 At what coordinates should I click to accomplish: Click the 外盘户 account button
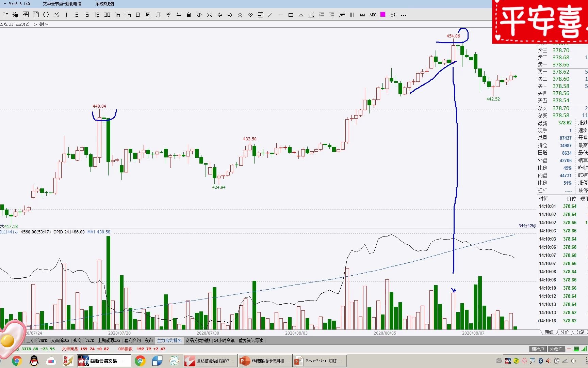click(x=556, y=349)
